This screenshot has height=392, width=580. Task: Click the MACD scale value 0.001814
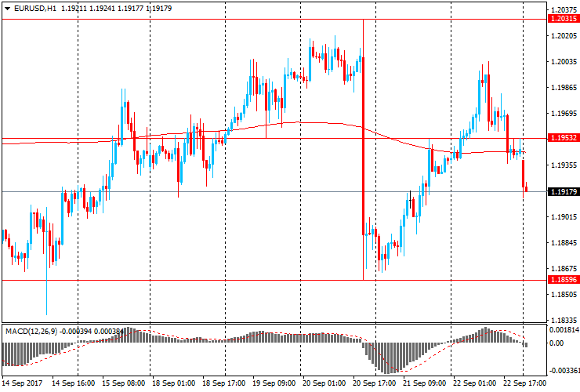pos(564,330)
